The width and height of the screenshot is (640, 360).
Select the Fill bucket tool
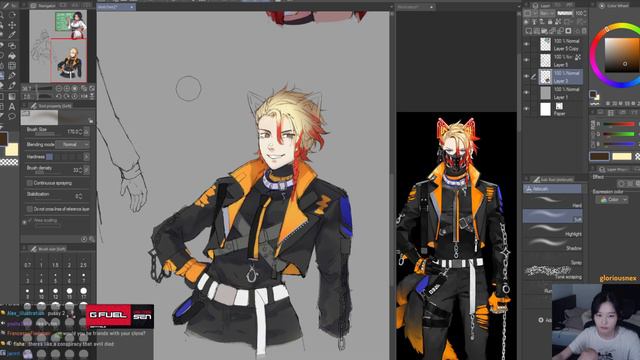[x=12, y=56]
